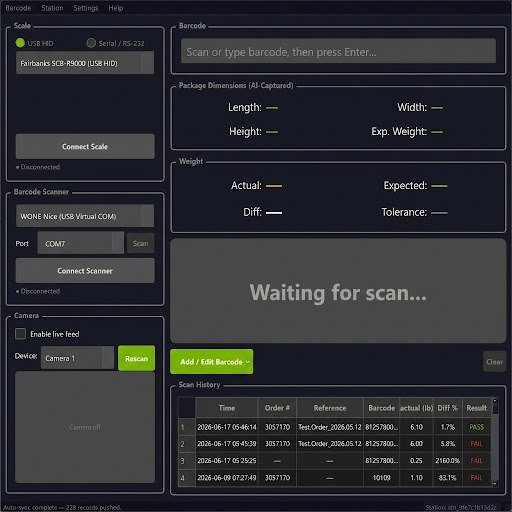Click the 0.25 actual weight cell
Image resolution: width=512 pixels, height=512 pixels.
coord(416,461)
